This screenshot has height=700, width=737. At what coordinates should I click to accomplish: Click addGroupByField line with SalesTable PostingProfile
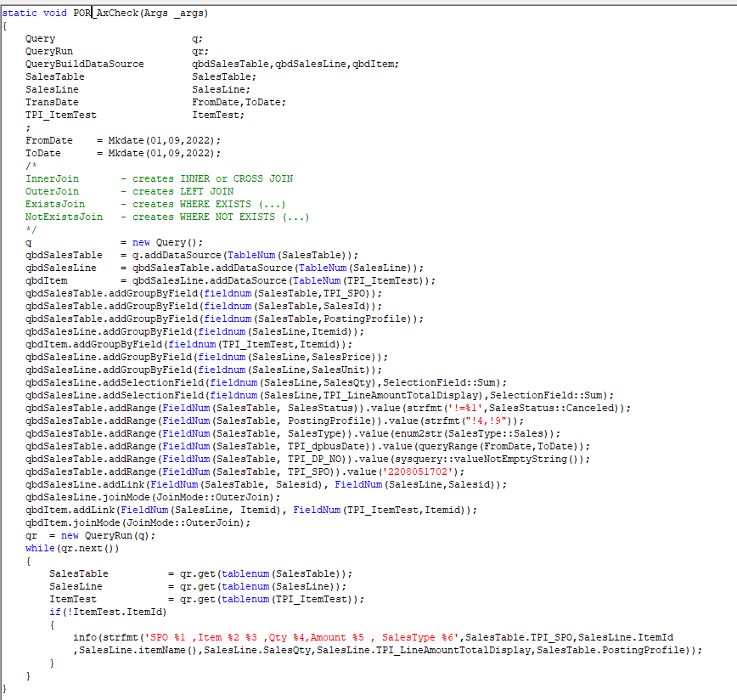pyautogui.click(x=225, y=319)
